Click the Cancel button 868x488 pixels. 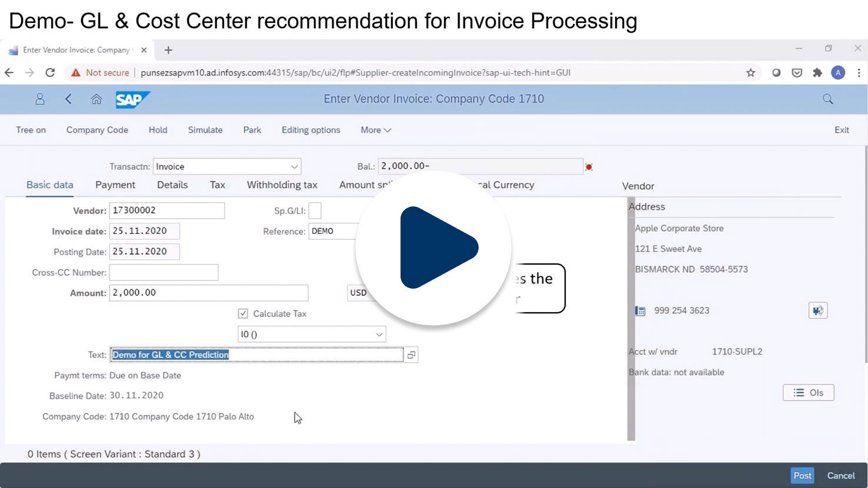[x=841, y=476]
